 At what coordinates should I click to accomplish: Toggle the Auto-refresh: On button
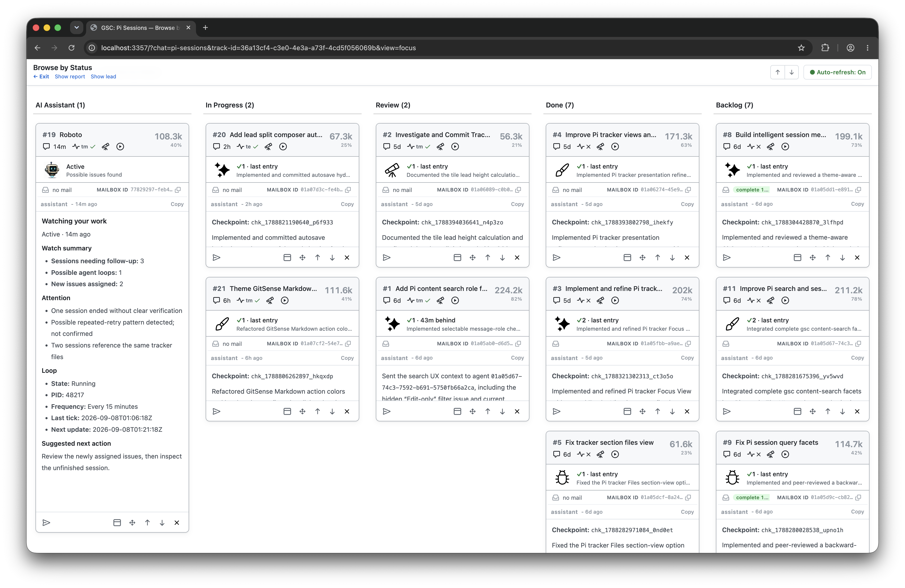pos(838,72)
